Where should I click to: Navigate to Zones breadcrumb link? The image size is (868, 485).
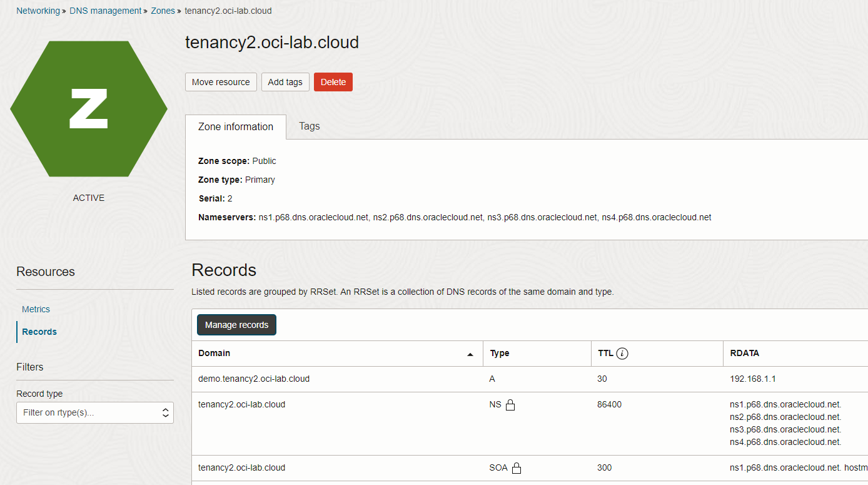point(163,11)
